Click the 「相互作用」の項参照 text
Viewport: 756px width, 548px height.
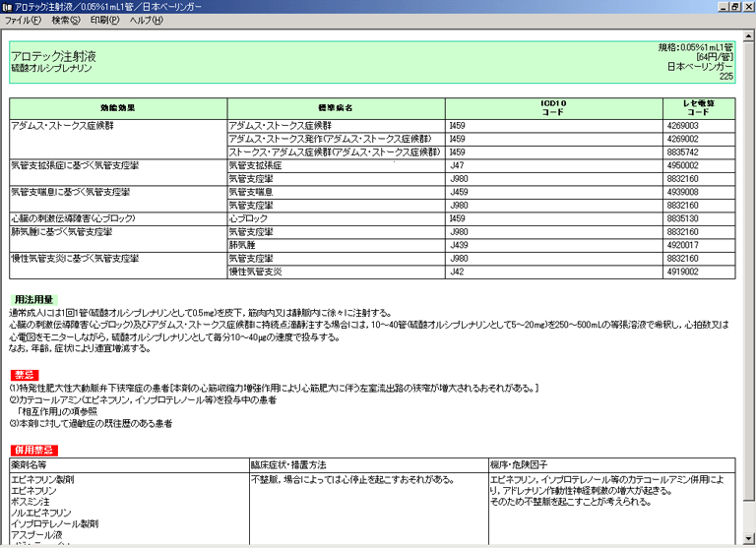[x=56, y=412]
